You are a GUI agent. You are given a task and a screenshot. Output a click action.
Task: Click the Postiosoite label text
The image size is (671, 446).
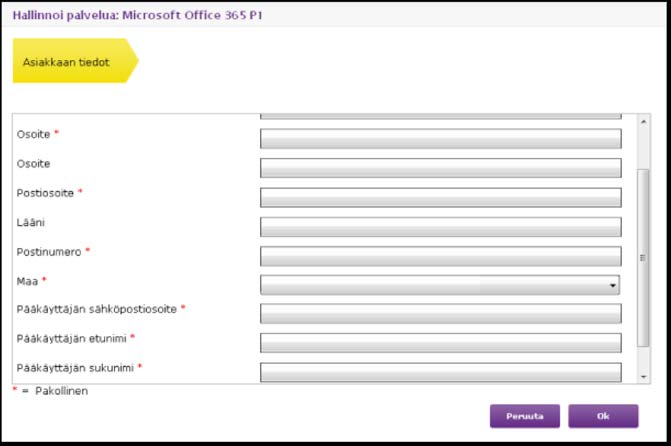coord(45,193)
